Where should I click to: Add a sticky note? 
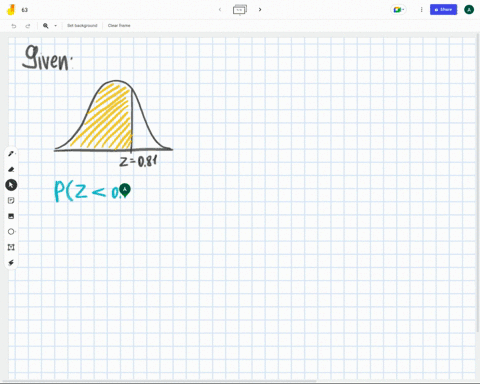(x=11, y=200)
